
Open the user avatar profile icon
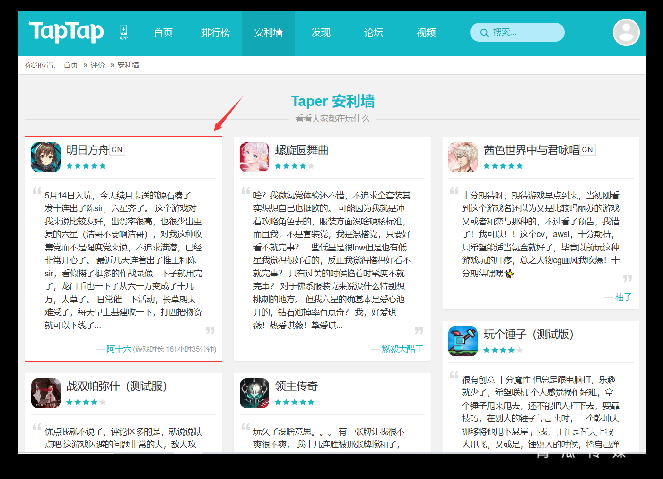point(626,32)
